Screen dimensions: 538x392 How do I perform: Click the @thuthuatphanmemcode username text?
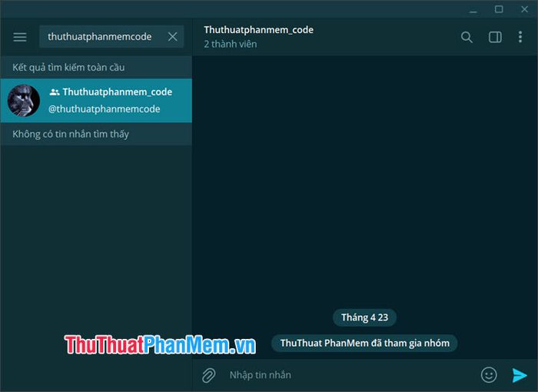104,109
